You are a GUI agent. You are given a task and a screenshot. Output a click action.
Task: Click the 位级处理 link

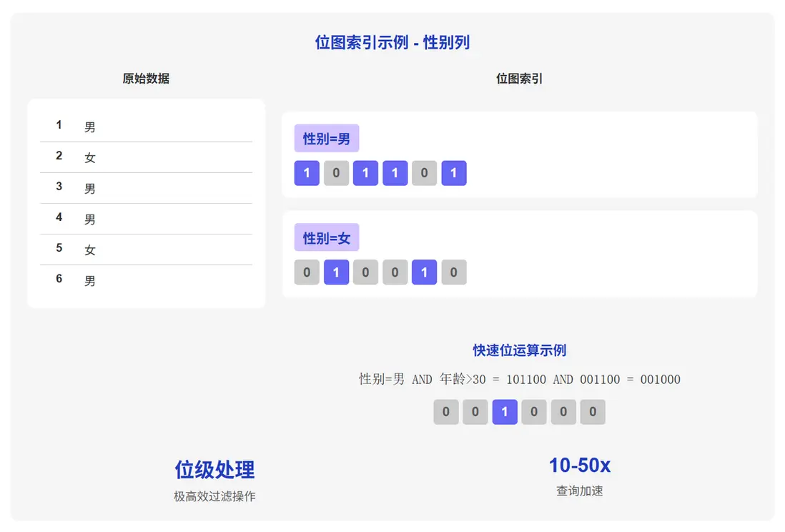(214, 470)
